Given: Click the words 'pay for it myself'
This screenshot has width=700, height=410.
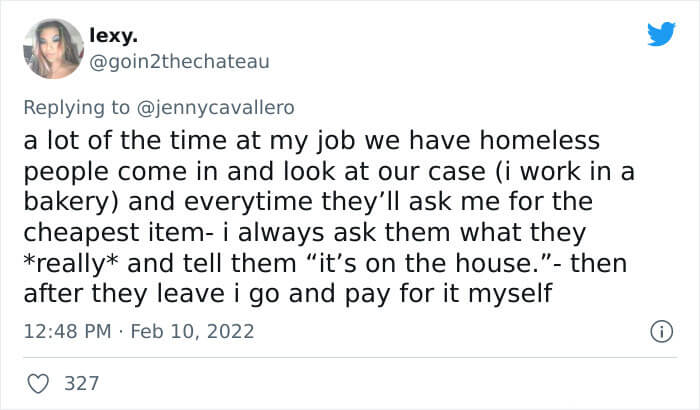Looking at the screenshot, I should (449, 294).
